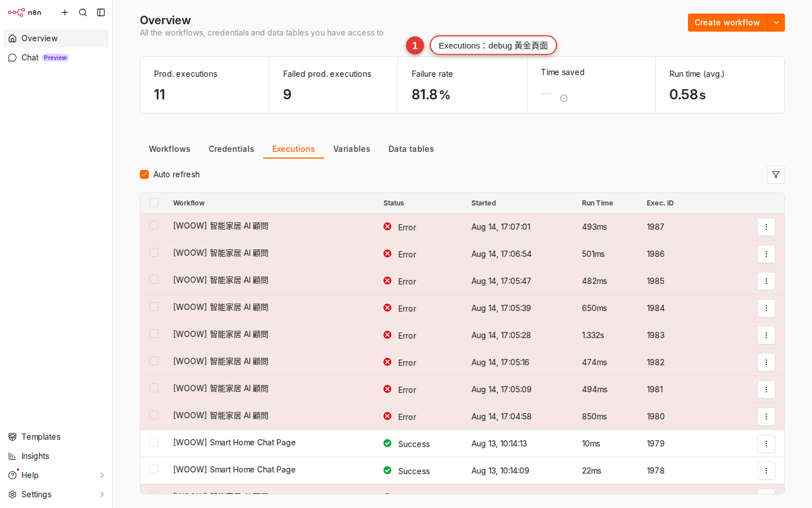
Task: Go to Overview in the sidebar
Action: click(x=56, y=38)
